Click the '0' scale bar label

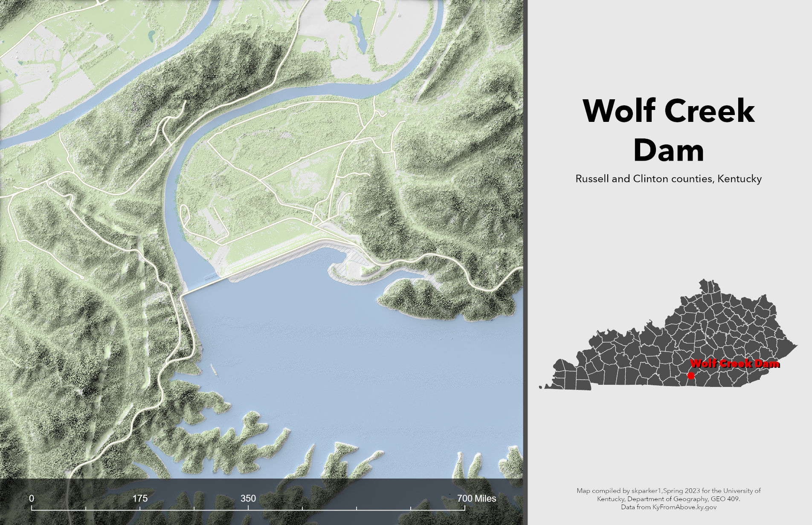(32, 498)
